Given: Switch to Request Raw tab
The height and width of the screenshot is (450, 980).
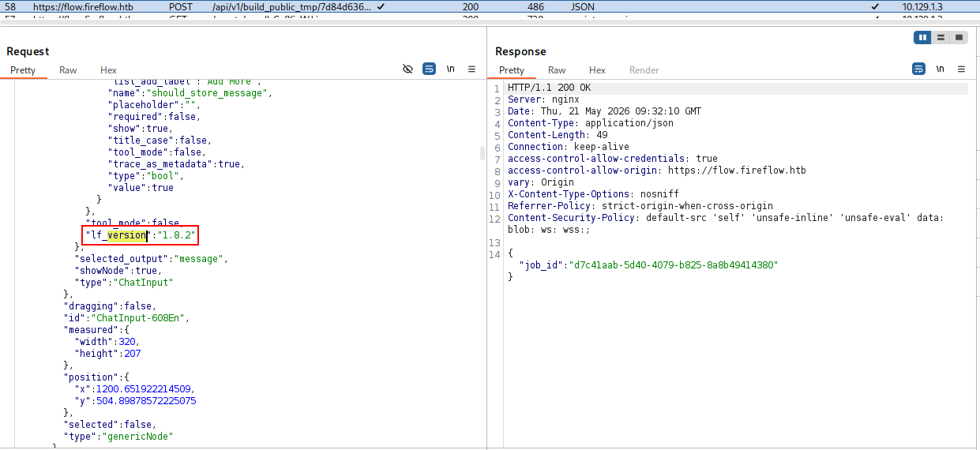Looking at the screenshot, I should tap(68, 70).
